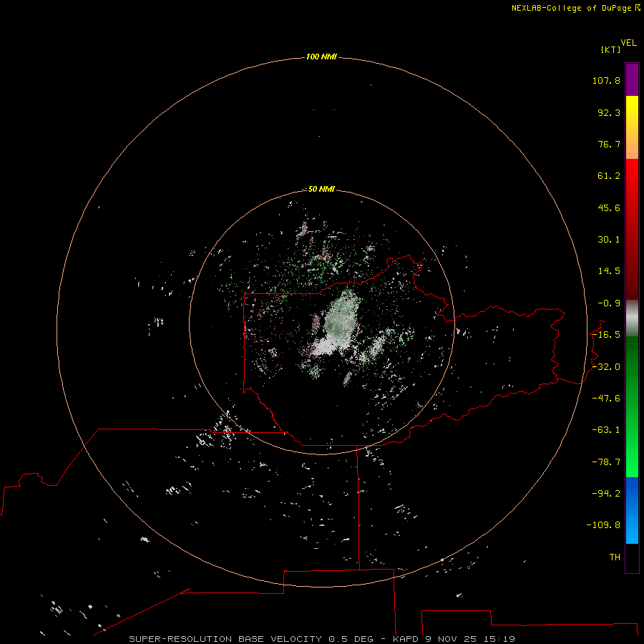Click the 30.1 velocity scale value
The width and height of the screenshot is (644, 644).
point(609,240)
